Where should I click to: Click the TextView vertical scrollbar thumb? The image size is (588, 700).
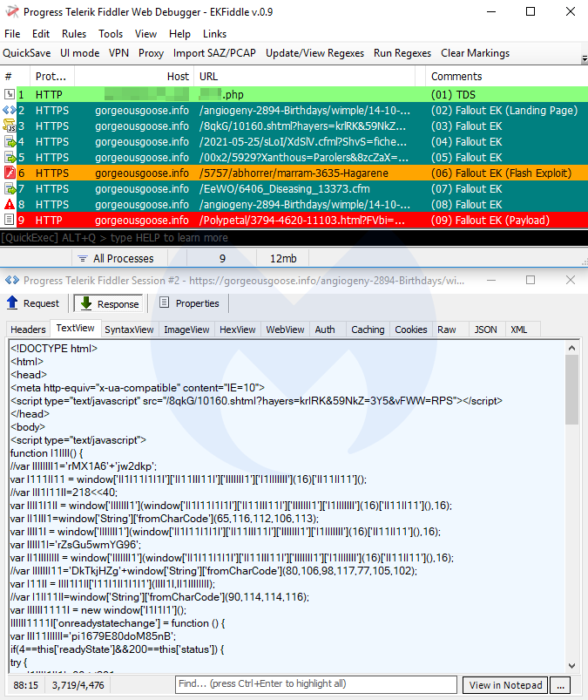572,390
